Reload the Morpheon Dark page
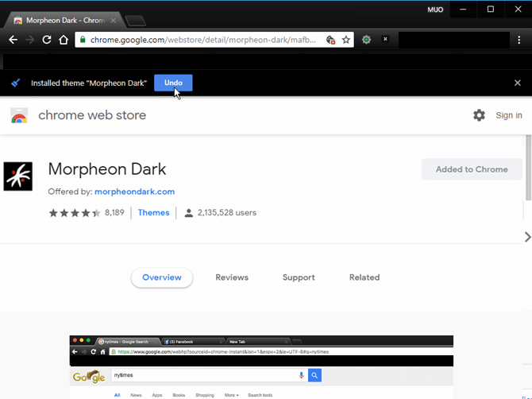 [47, 40]
